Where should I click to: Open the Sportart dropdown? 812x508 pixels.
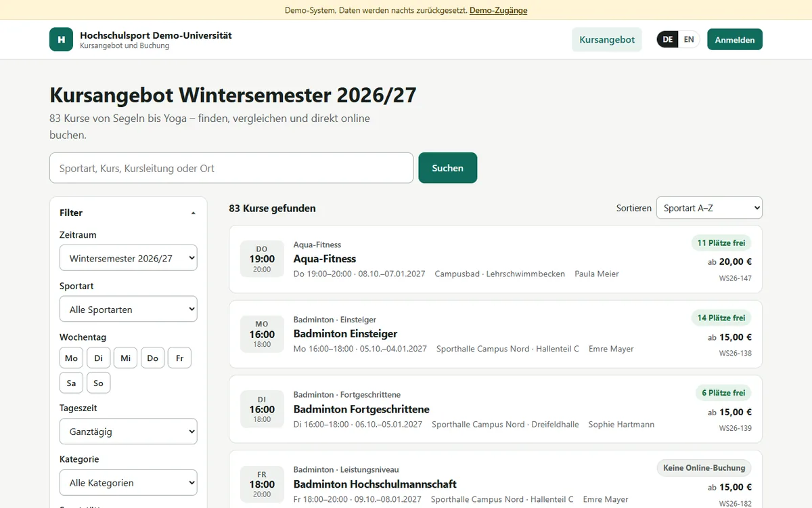129,309
